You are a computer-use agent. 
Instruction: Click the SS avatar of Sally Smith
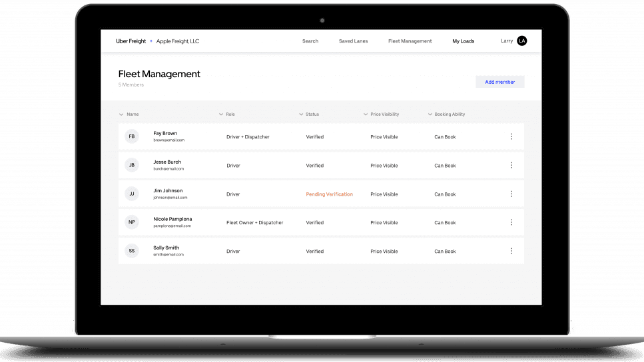(x=132, y=251)
